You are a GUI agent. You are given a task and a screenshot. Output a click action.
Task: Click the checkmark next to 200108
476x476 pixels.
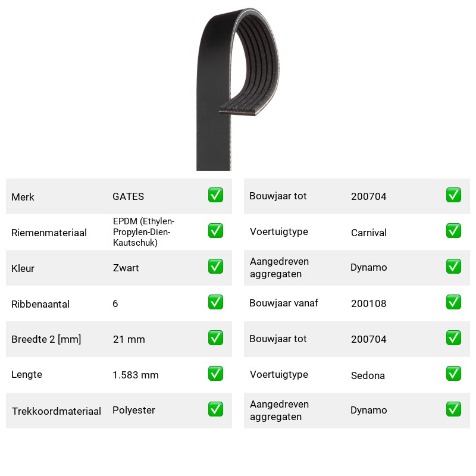[x=453, y=302]
